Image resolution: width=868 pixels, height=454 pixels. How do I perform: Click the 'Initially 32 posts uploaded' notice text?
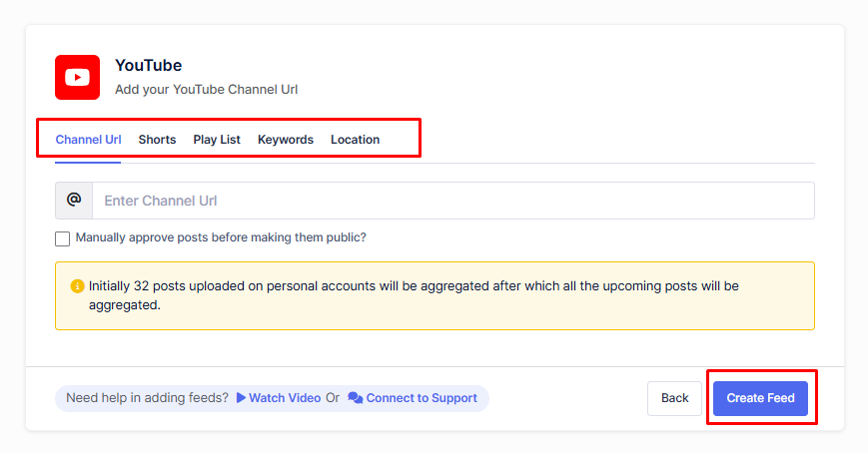tap(414, 295)
